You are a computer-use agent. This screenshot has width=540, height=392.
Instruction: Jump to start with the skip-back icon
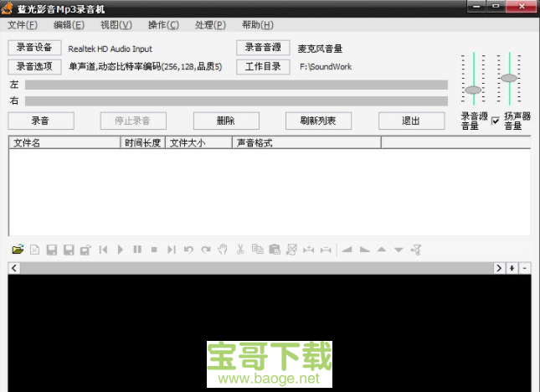(x=103, y=250)
